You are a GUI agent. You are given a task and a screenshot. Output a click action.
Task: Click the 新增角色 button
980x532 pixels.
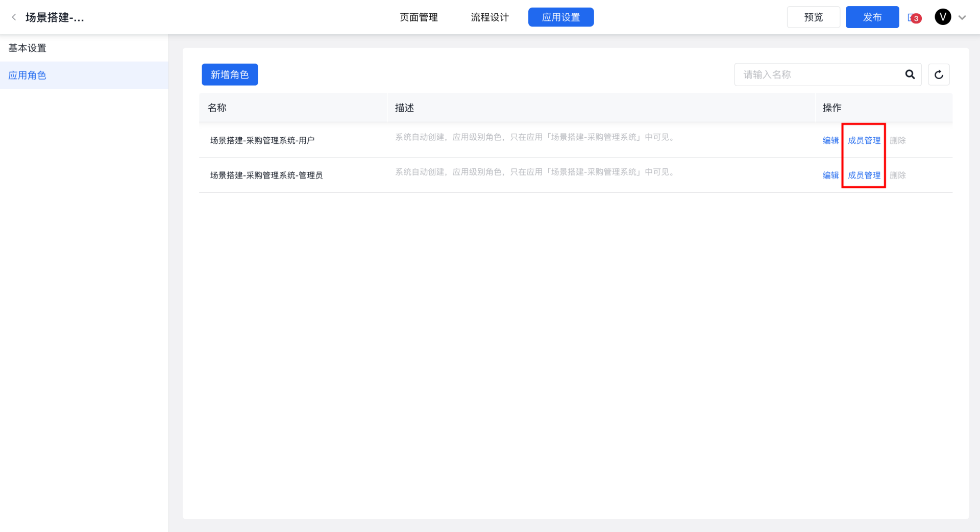pos(230,74)
